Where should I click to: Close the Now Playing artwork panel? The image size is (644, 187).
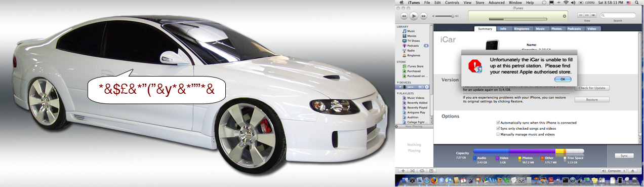(396, 126)
